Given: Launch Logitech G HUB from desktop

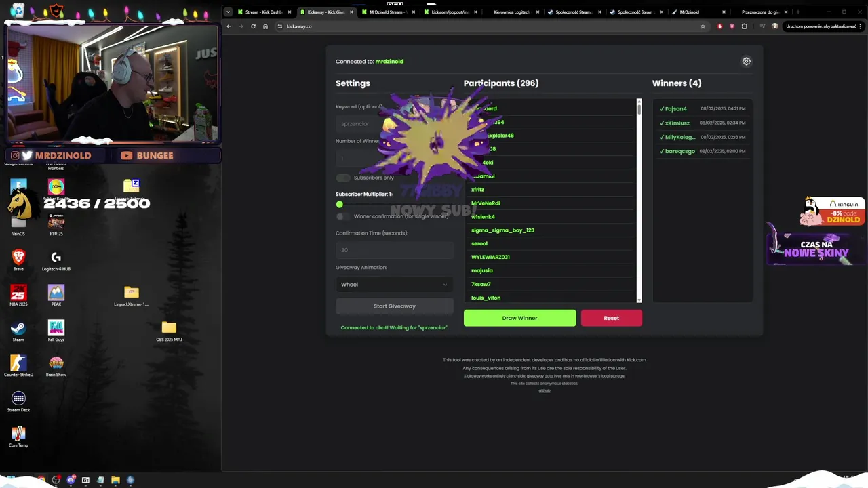Looking at the screenshot, I should (56, 260).
